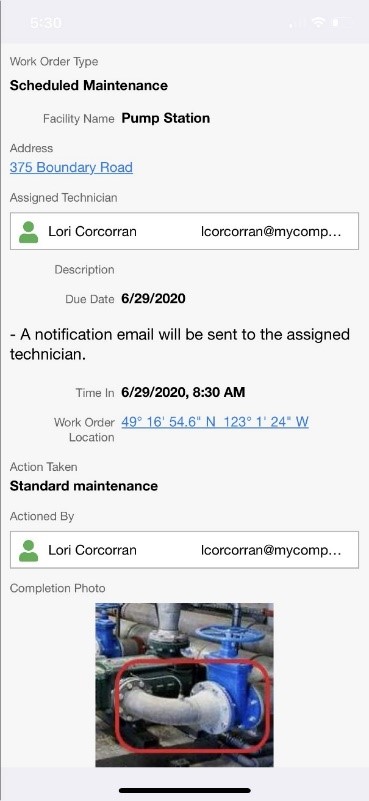The height and width of the screenshot is (801, 369).
Task: Tap the email address in Actioned By box
Action: [x=271, y=550]
